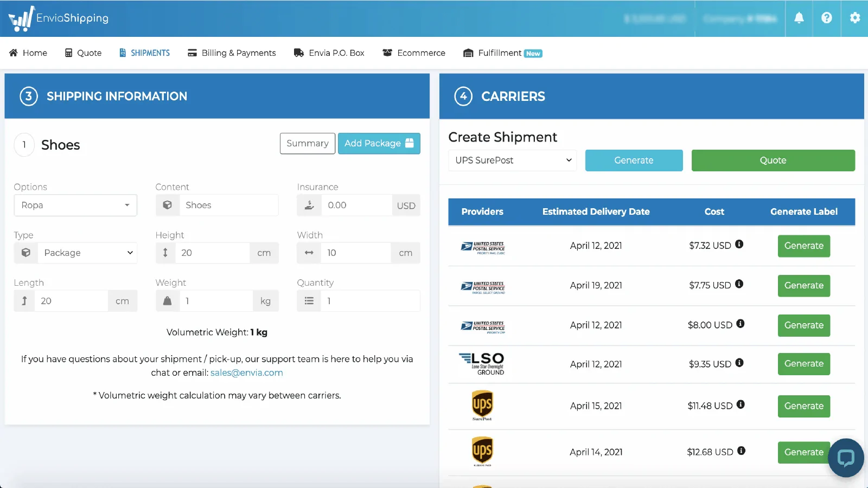Viewport: 868px width, 488px height.
Task: Click the package cube icon in Type
Action: point(26,253)
